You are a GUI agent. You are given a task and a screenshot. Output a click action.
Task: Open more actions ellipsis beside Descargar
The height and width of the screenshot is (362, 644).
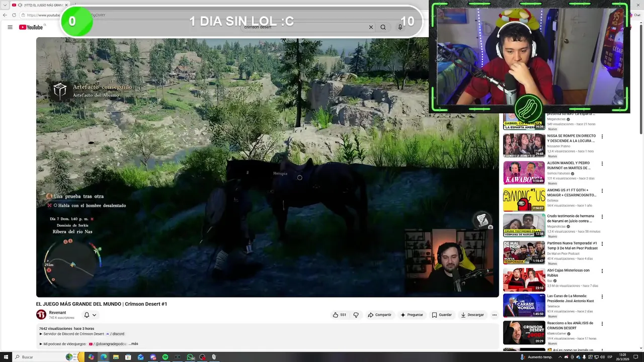(x=495, y=315)
